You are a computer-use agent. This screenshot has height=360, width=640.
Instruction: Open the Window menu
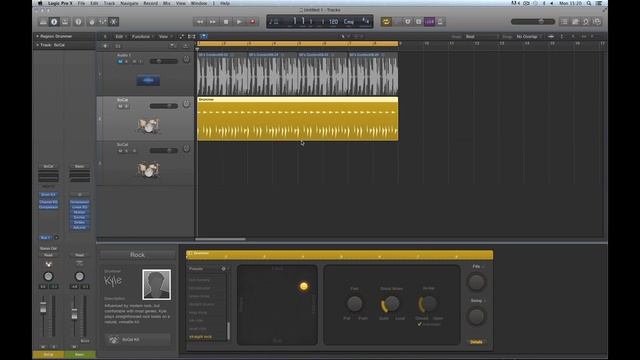199,3
